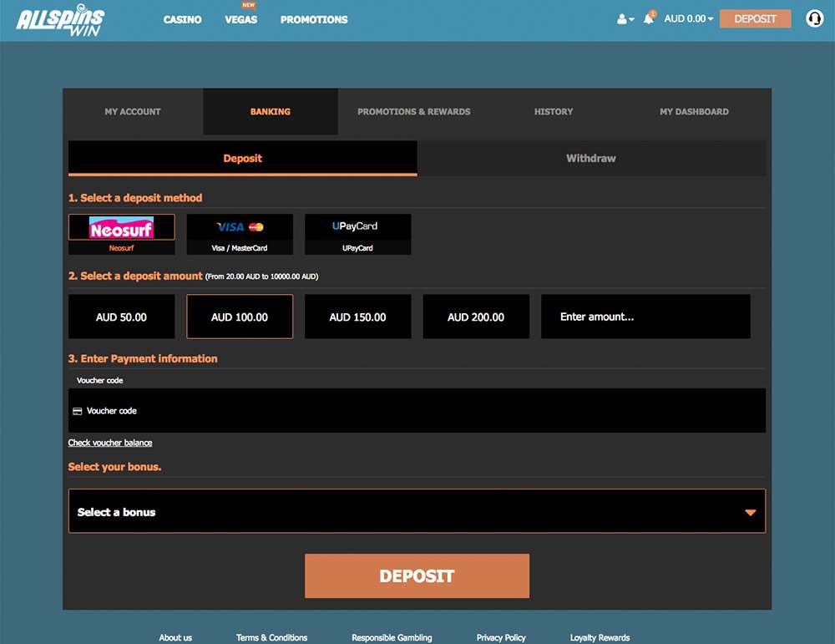This screenshot has width=835, height=644.
Task: Open Responsible Gambling footer link
Action: (x=392, y=637)
